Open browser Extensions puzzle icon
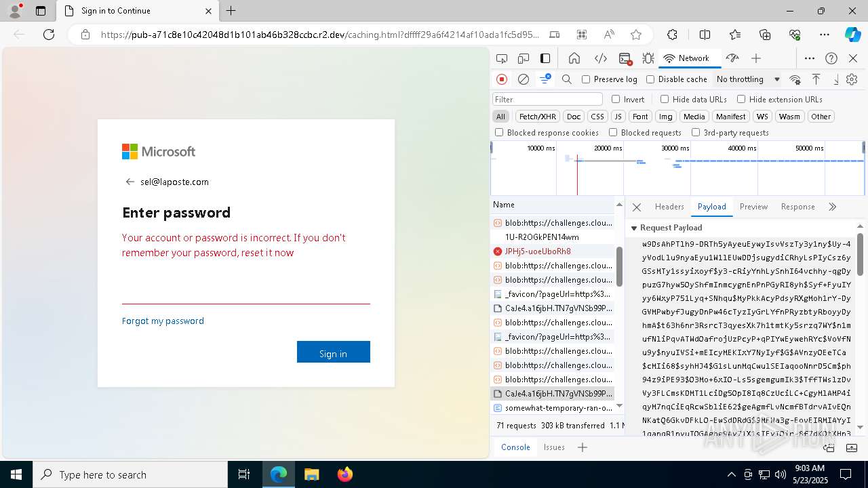The height and width of the screenshot is (488, 868). click(x=672, y=35)
